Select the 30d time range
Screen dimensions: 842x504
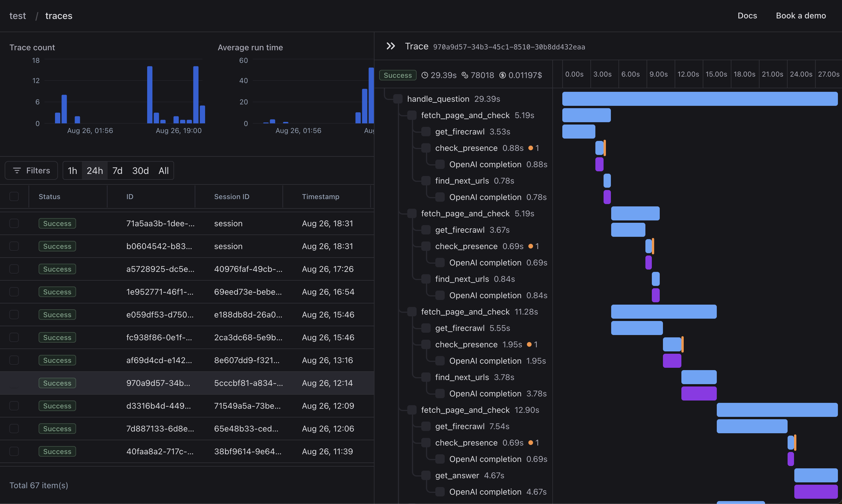coord(140,170)
